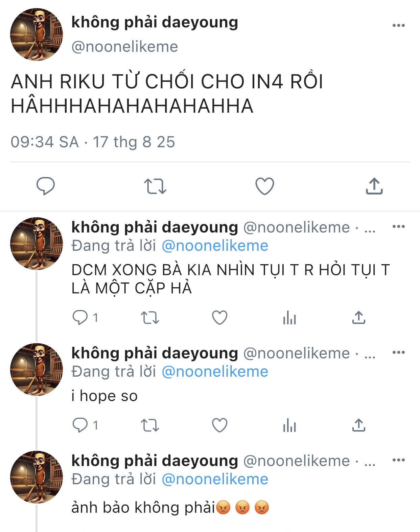This screenshot has height=532, width=420.
Task: Open @noonelikeme link in 'ảnh bảo không phải' reply
Action: (x=215, y=479)
